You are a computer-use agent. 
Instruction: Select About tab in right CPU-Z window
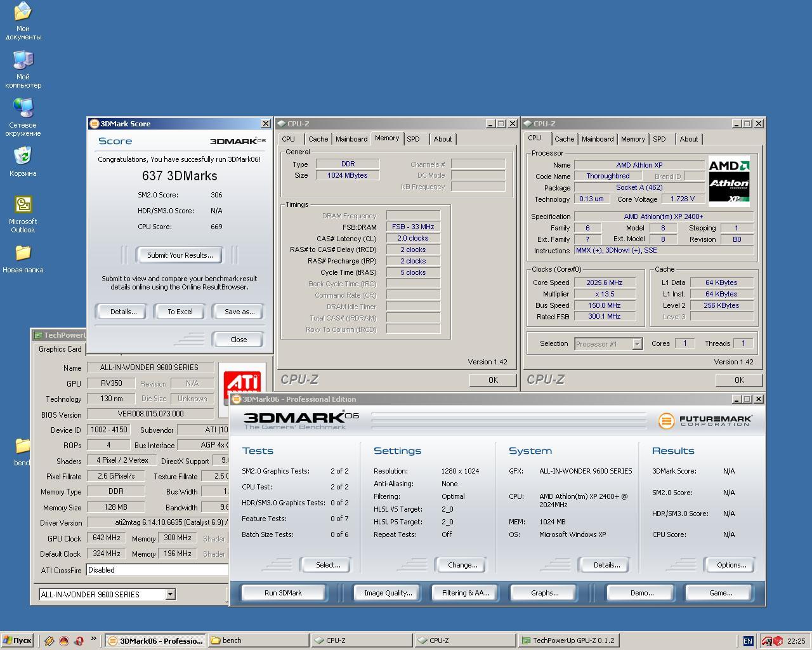[x=689, y=139]
